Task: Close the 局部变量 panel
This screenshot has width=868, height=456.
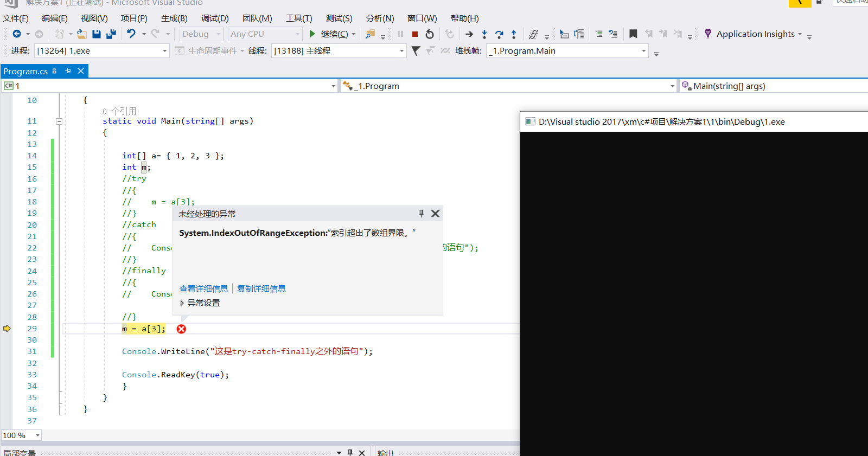Action: [x=362, y=452]
